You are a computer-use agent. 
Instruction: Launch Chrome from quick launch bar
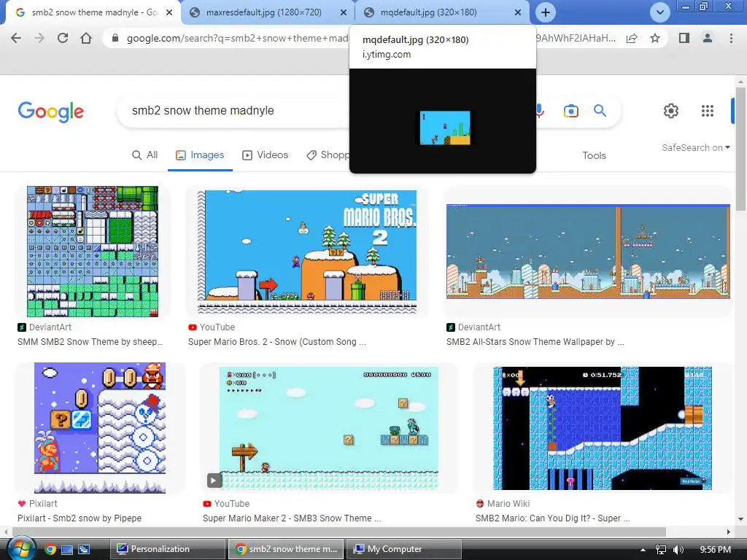point(50,550)
